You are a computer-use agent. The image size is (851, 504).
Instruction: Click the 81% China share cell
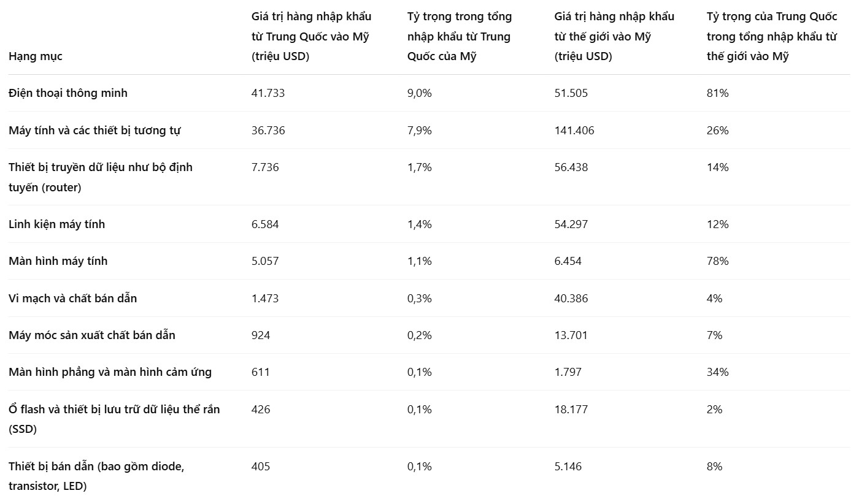tap(717, 93)
